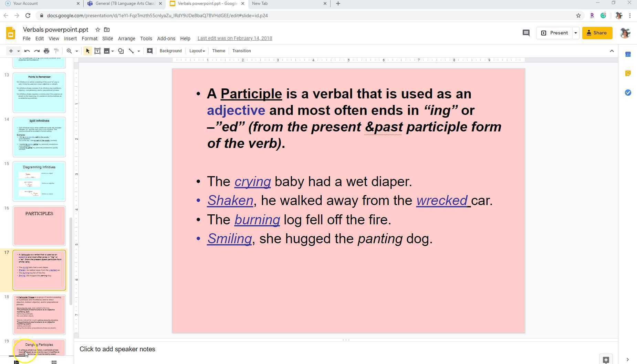This screenshot has width=637, height=364.
Task: Open the Add-ons menu
Action: (x=166, y=39)
